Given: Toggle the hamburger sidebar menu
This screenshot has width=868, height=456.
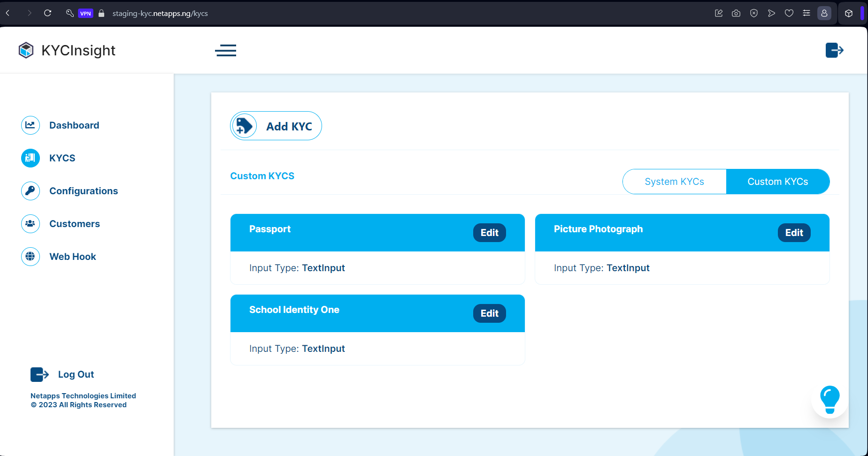Looking at the screenshot, I should coord(226,50).
